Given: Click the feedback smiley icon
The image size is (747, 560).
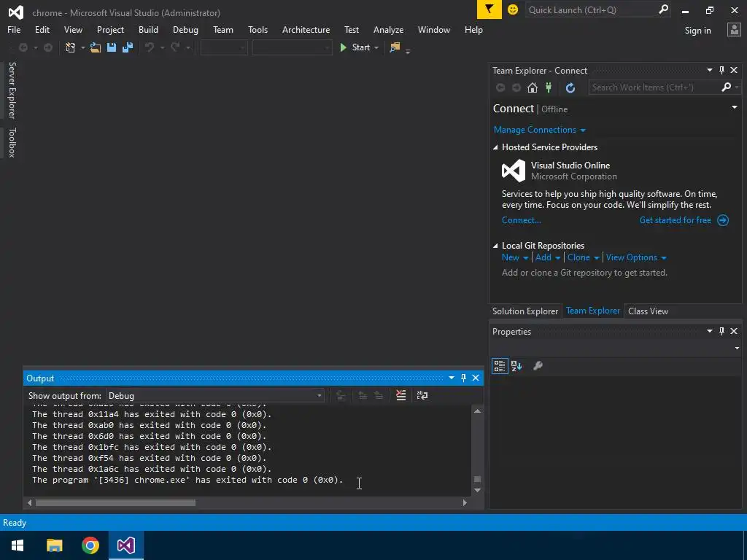Looking at the screenshot, I should click(x=513, y=9).
